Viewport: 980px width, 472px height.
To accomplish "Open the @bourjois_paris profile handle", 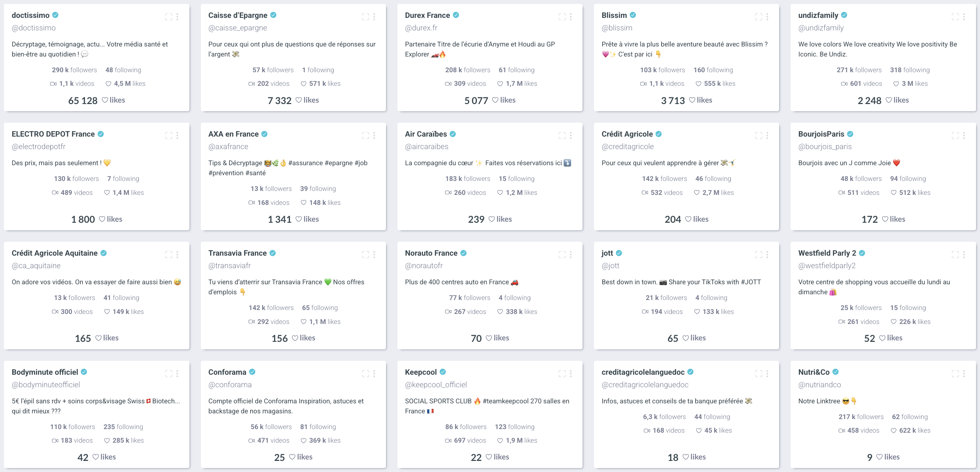I will pyautogui.click(x=825, y=147).
